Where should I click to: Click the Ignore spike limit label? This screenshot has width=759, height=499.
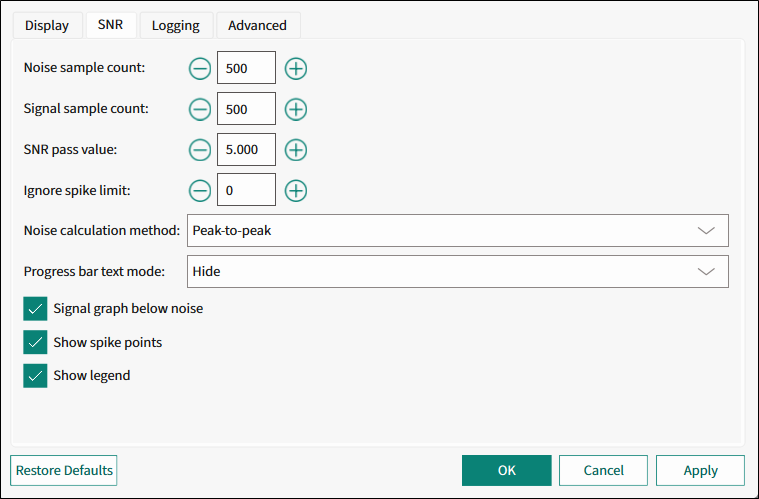click(77, 190)
